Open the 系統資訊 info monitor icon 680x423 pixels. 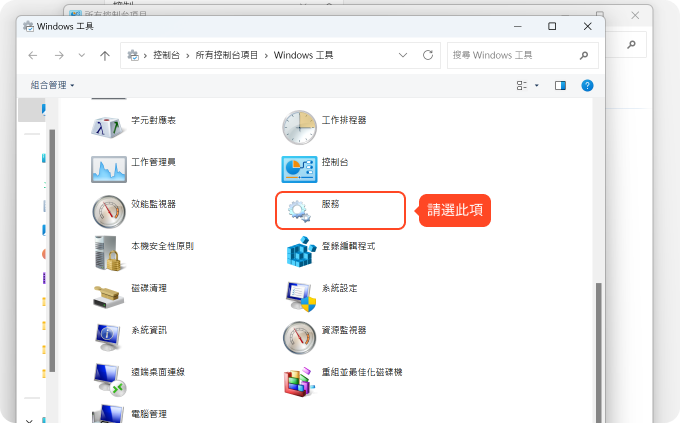click(108, 338)
